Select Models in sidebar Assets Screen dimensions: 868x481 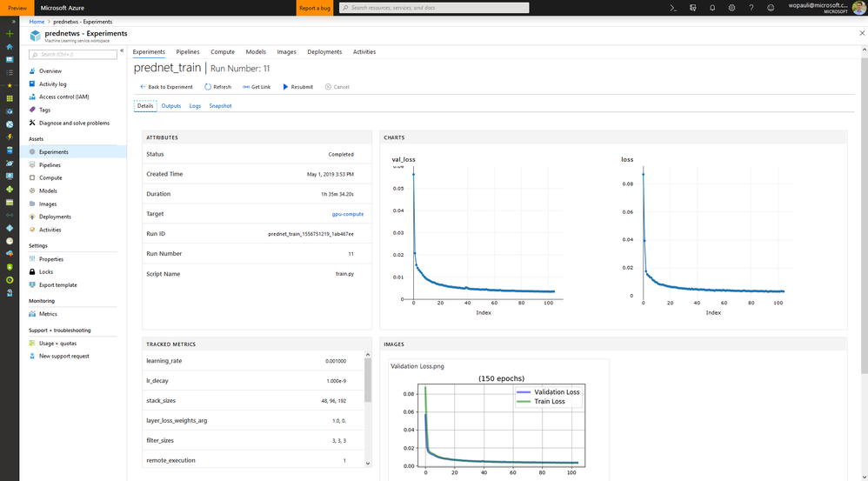pos(48,190)
